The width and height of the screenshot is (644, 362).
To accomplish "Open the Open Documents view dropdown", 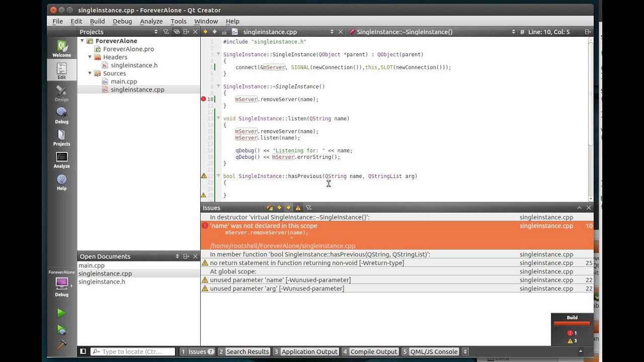I will click(x=129, y=256).
